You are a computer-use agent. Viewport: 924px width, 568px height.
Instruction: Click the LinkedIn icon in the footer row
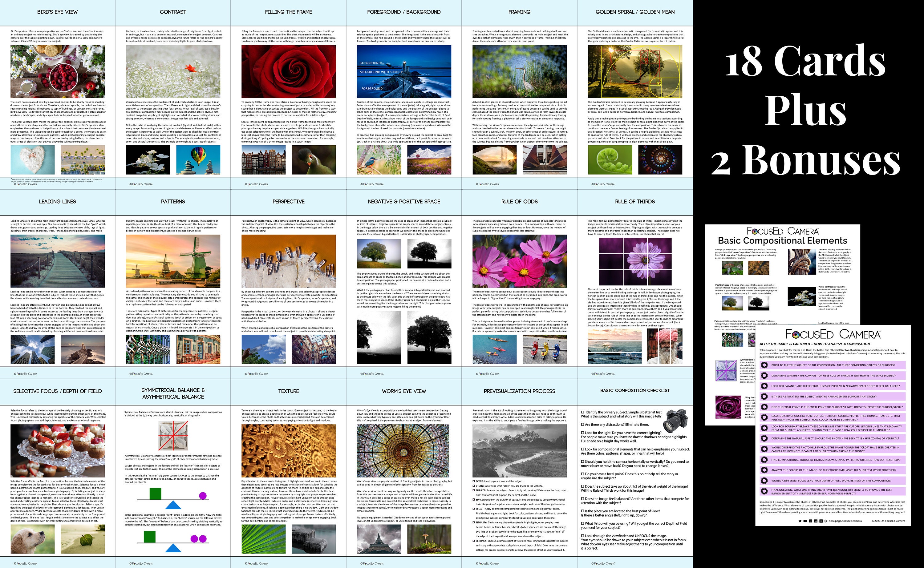[x=816, y=521]
